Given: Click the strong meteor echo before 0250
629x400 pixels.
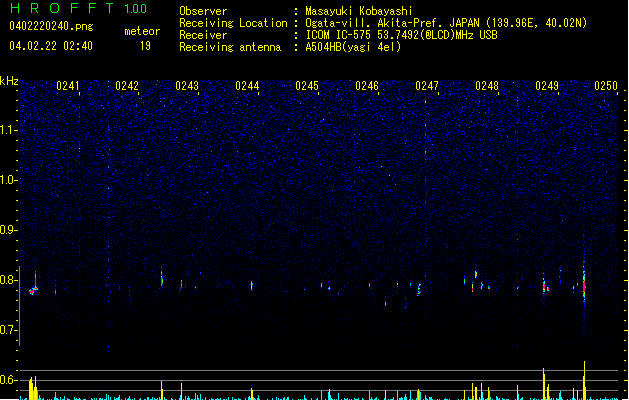Looking at the screenshot, I should point(584,284).
